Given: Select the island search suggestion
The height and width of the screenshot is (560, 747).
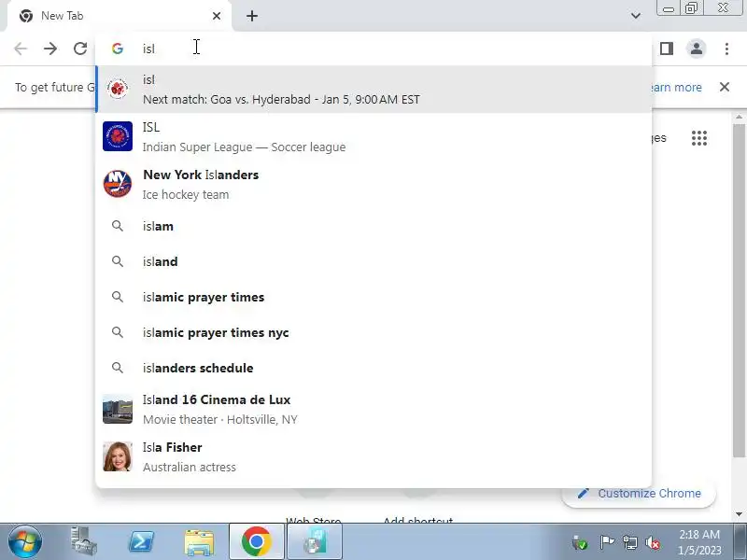Looking at the screenshot, I should (x=373, y=261).
